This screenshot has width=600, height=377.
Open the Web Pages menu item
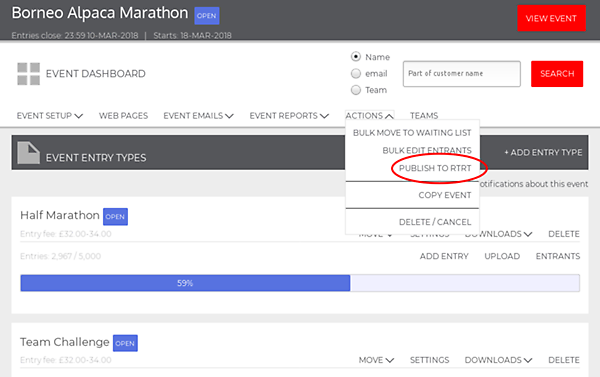(123, 116)
